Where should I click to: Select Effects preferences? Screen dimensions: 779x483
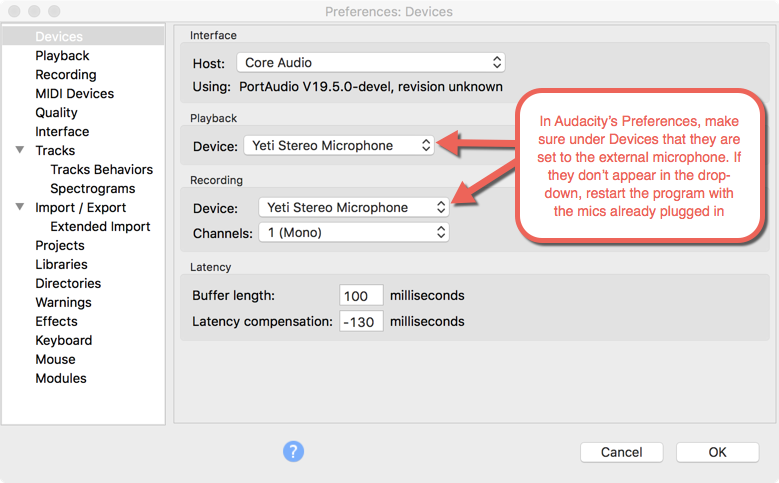coord(56,322)
